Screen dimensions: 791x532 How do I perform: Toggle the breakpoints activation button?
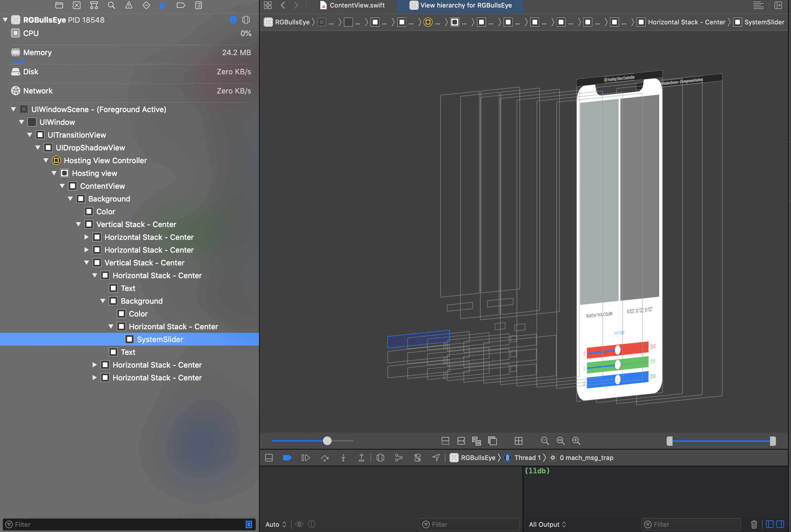pyautogui.click(x=287, y=458)
